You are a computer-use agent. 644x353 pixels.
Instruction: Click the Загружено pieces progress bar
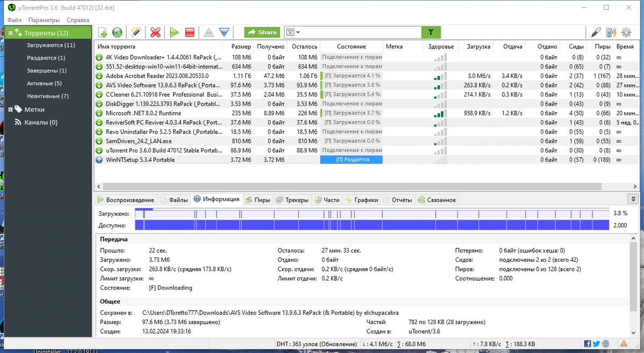pyautogui.click(x=372, y=214)
